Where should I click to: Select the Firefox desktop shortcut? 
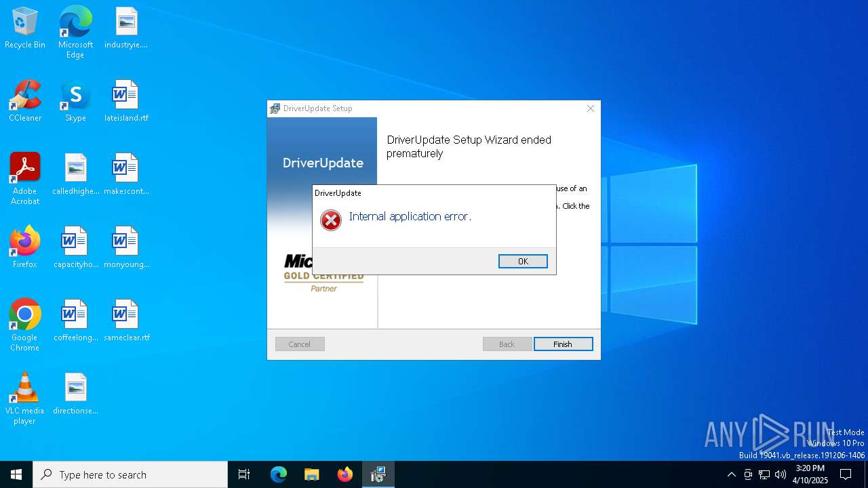click(25, 248)
